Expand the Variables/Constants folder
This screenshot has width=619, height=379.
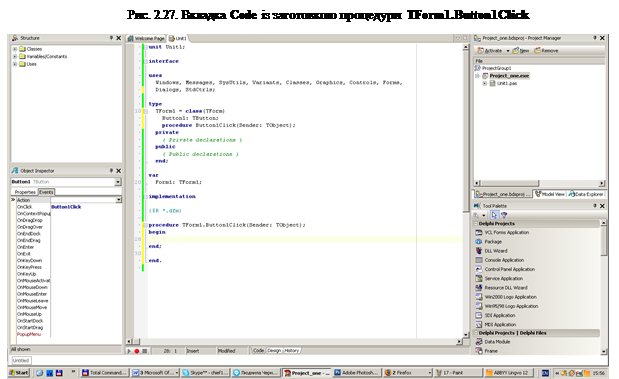pos(15,56)
